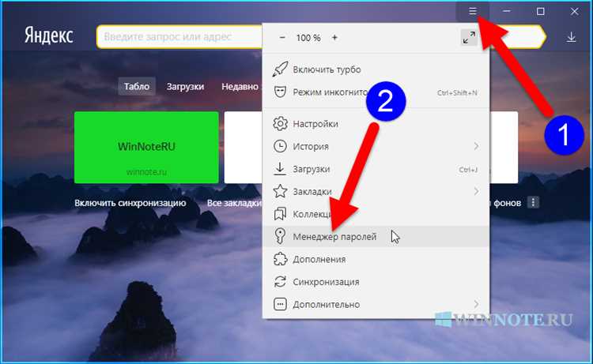The height and width of the screenshot is (364, 593).
Task: Click Включить синхронизацию link
Action: (130, 203)
